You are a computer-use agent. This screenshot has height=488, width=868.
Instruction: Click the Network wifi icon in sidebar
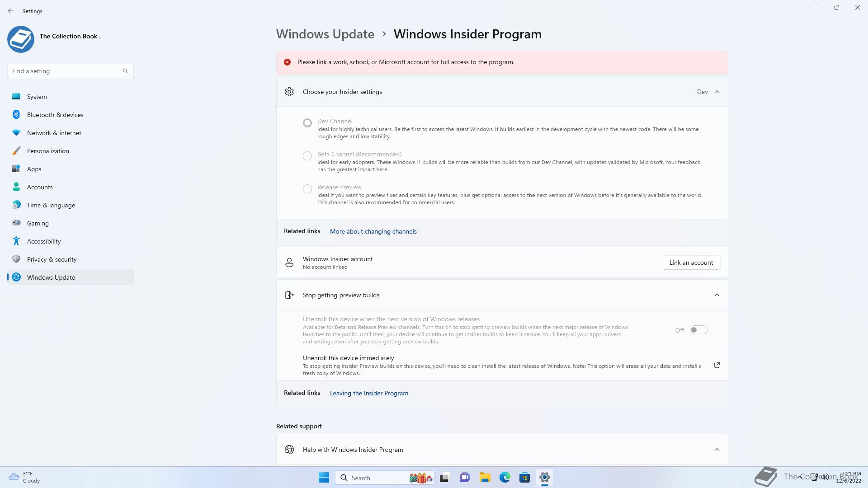pos(16,132)
